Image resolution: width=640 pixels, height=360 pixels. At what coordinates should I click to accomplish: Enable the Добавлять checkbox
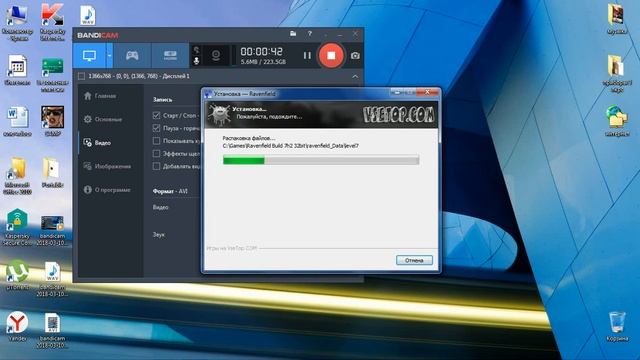[x=156, y=166]
